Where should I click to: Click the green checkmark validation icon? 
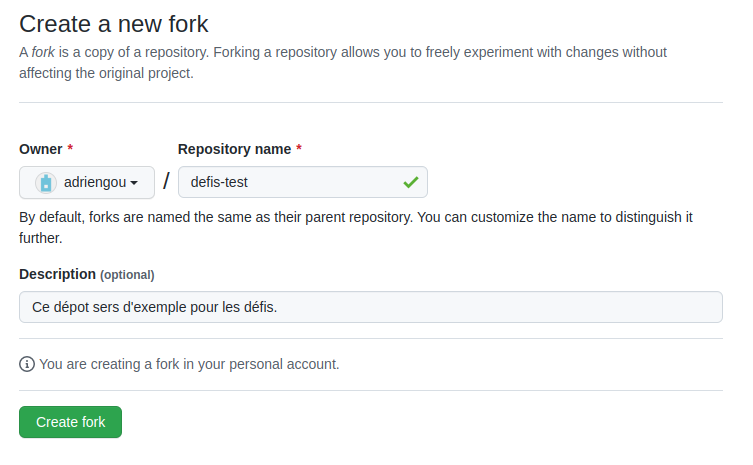[410, 182]
